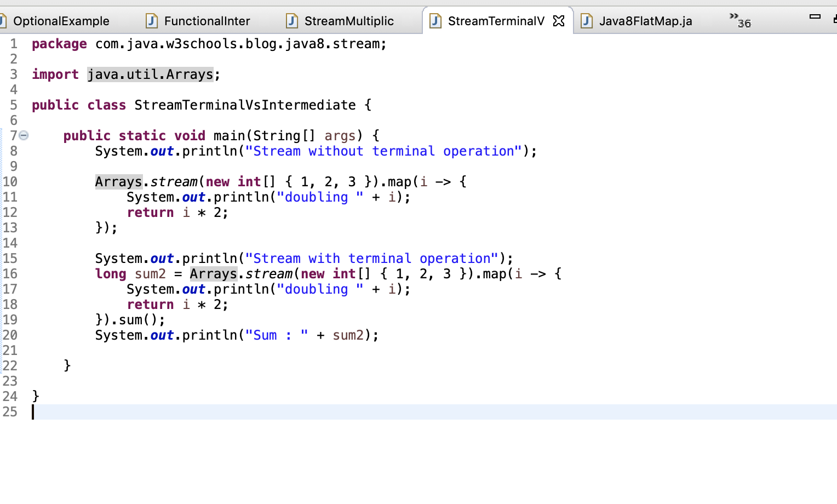Switch to the FunctionalInter tab
837x504 pixels.
pyautogui.click(x=207, y=21)
